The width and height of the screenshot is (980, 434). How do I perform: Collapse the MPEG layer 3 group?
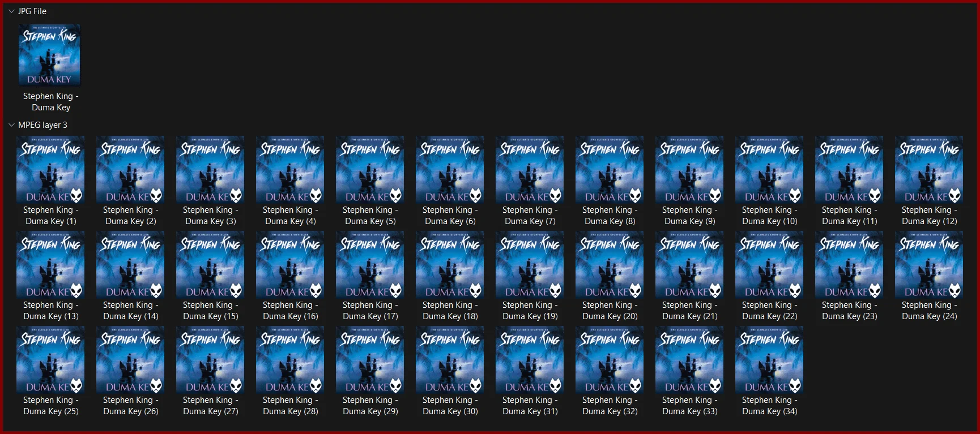pos(11,125)
